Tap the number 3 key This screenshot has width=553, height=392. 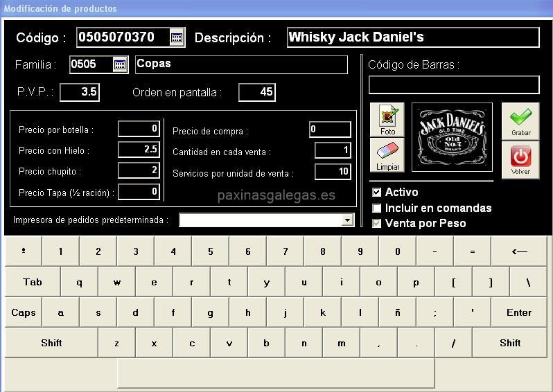tap(135, 251)
